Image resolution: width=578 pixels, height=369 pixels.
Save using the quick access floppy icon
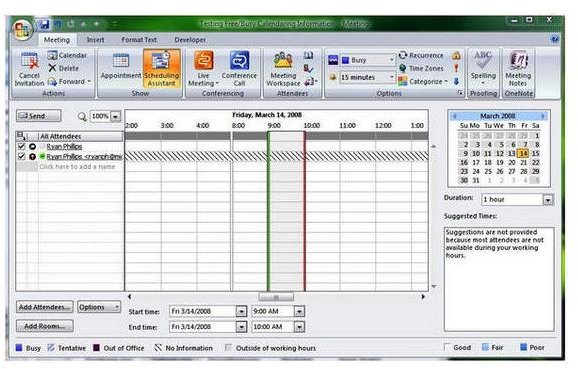pyautogui.click(x=45, y=25)
